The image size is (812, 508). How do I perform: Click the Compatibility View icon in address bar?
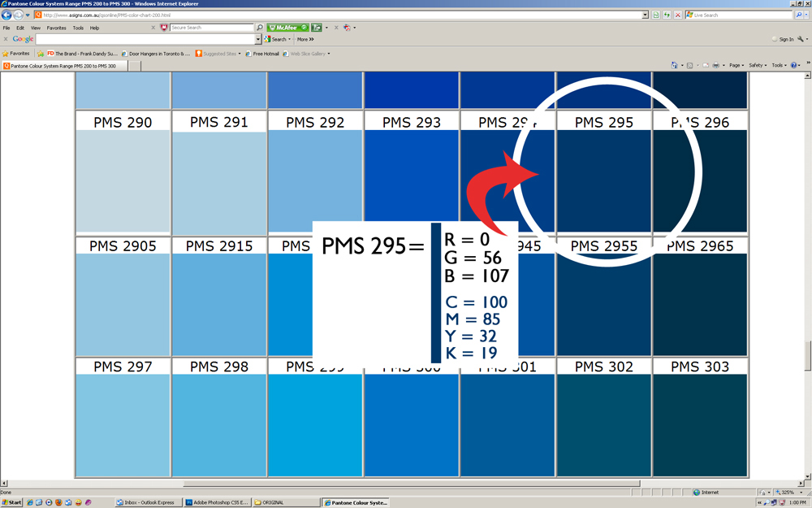[656, 15]
